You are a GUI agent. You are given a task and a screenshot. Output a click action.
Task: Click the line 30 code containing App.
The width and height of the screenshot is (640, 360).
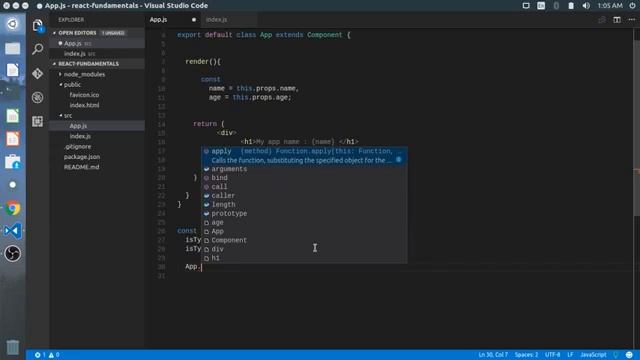(193, 267)
